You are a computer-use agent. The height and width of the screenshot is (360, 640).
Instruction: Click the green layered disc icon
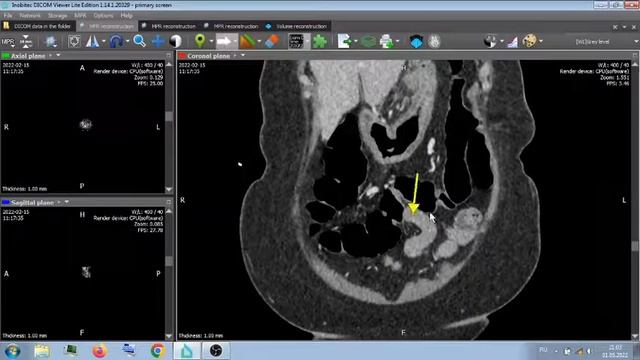pos(368,41)
